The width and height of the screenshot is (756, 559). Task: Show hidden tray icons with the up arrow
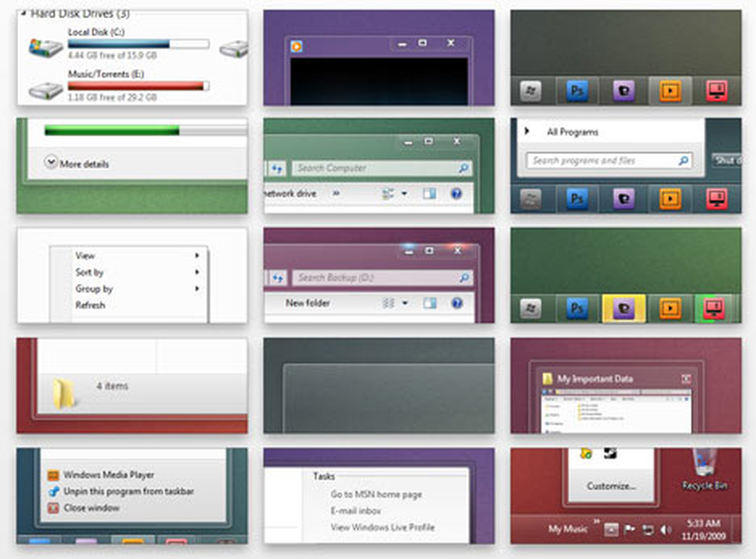[610, 531]
